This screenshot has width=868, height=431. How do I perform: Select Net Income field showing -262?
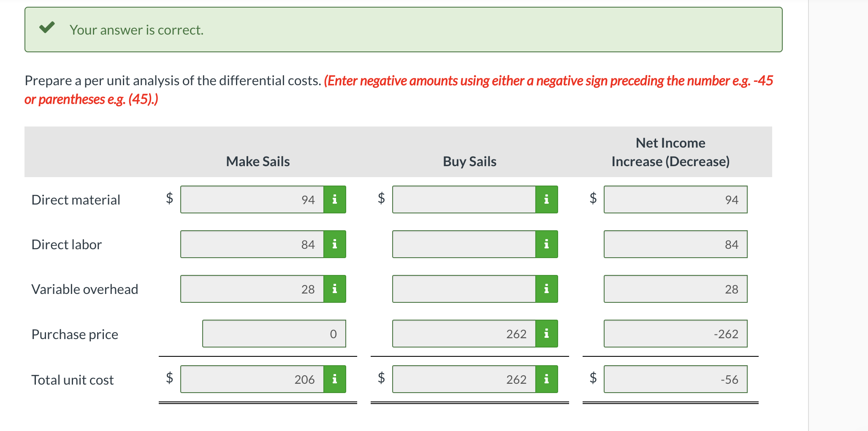[x=675, y=334]
